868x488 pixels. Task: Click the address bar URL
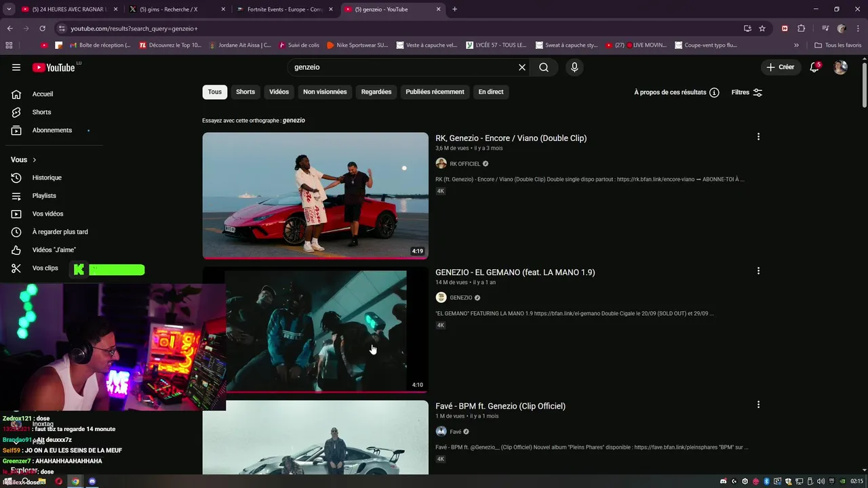tap(134, 28)
